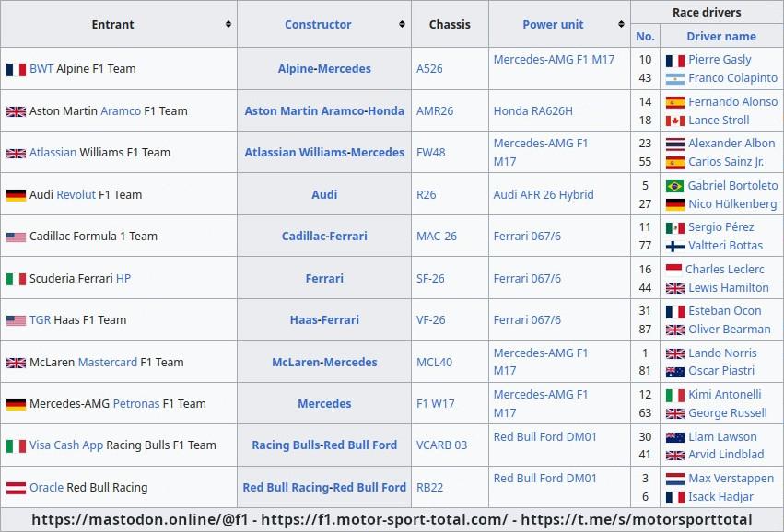
Task: Open the Lewis Hamilton driver link
Action: tap(728, 288)
